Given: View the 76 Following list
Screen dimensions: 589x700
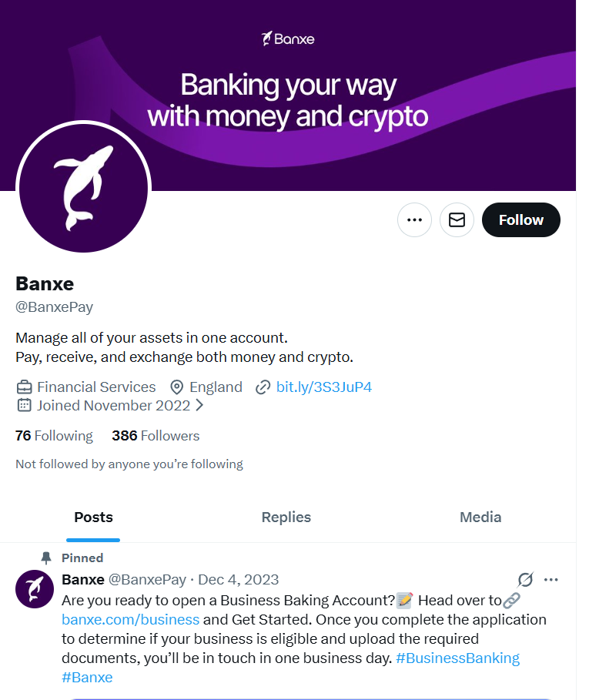Looking at the screenshot, I should tap(54, 436).
